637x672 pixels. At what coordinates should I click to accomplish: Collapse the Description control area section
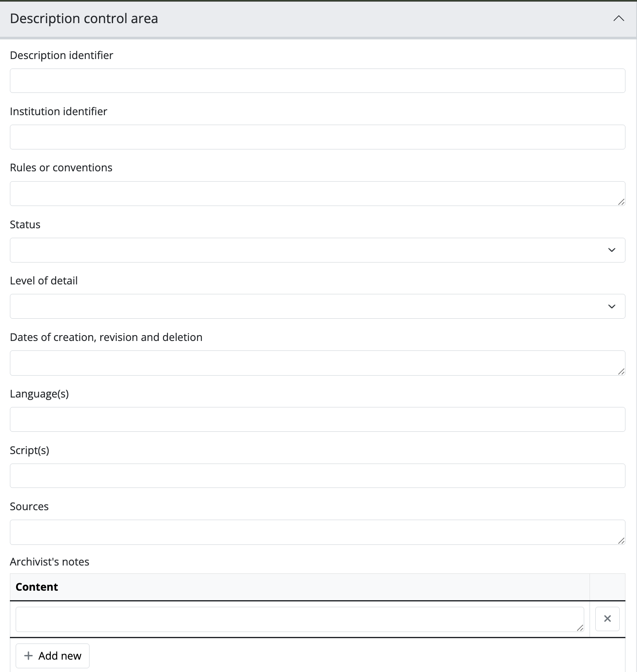click(x=618, y=19)
